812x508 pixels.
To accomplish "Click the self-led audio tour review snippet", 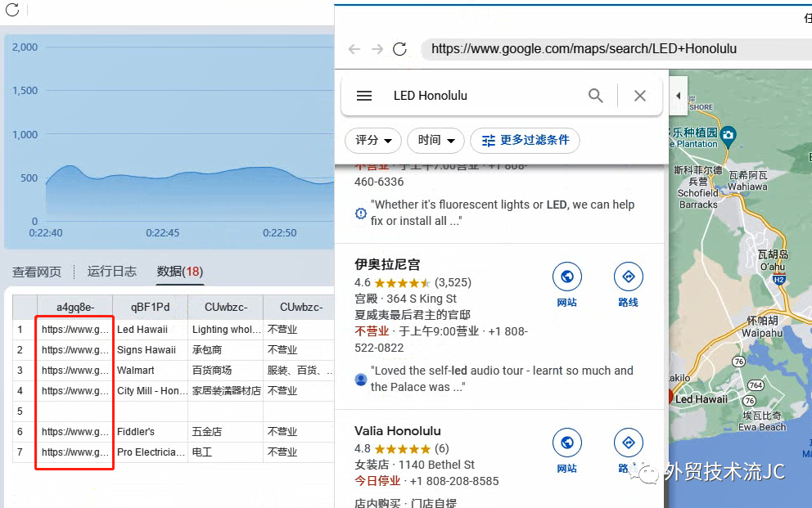I will point(501,379).
